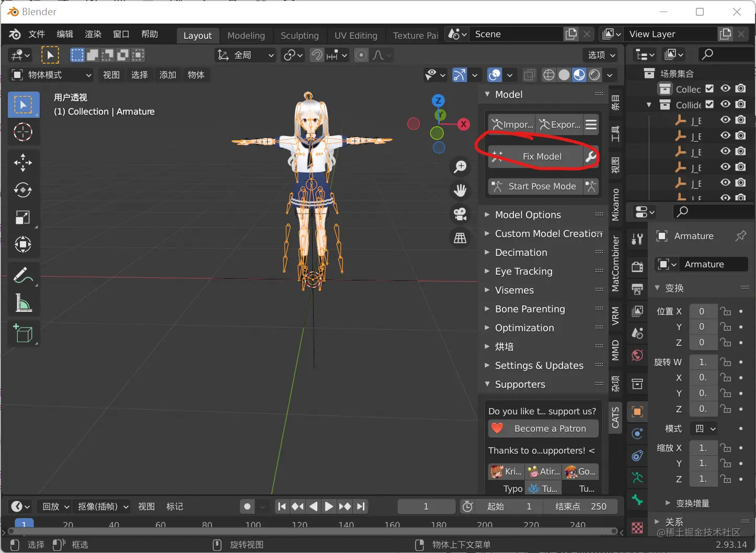Set current frame in the frame number field
Screen dimensions: 756x553
pos(426,506)
